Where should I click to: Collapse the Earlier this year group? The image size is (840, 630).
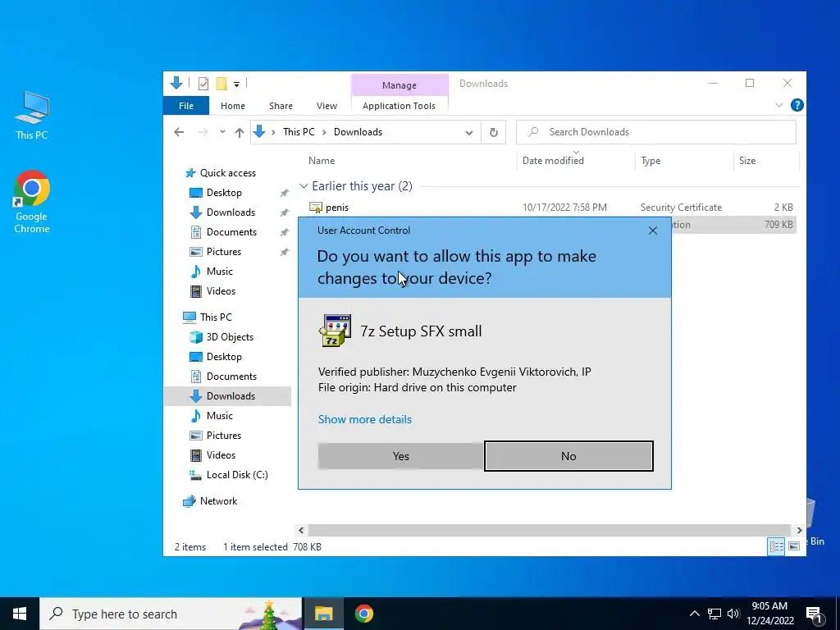(x=304, y=186)
